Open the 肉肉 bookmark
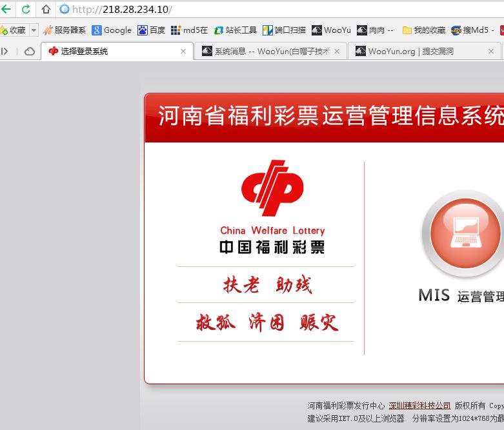This screenshot has width=504, height=430. [x=375, y=30]
